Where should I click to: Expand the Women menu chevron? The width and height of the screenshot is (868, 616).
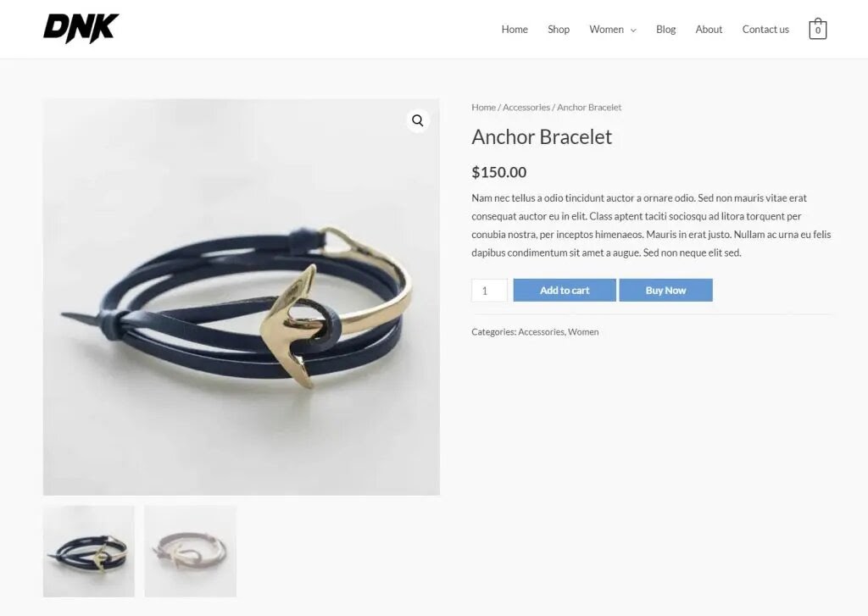tap(633, 30)
